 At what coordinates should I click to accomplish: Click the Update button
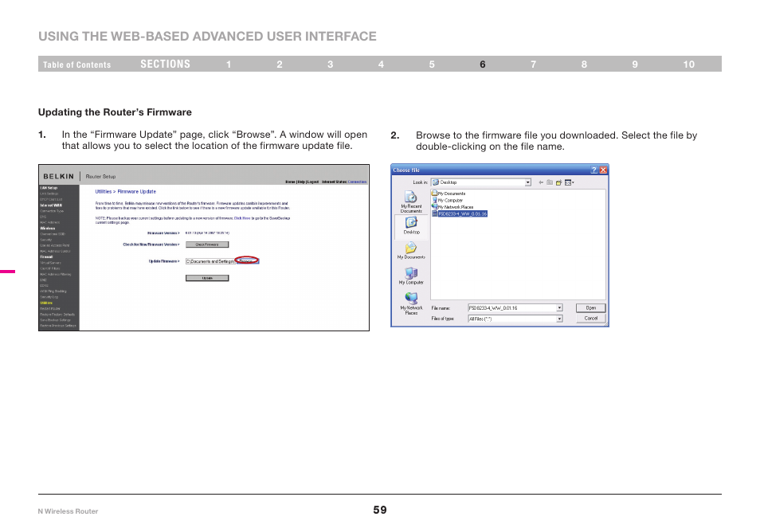click(207, 278)
